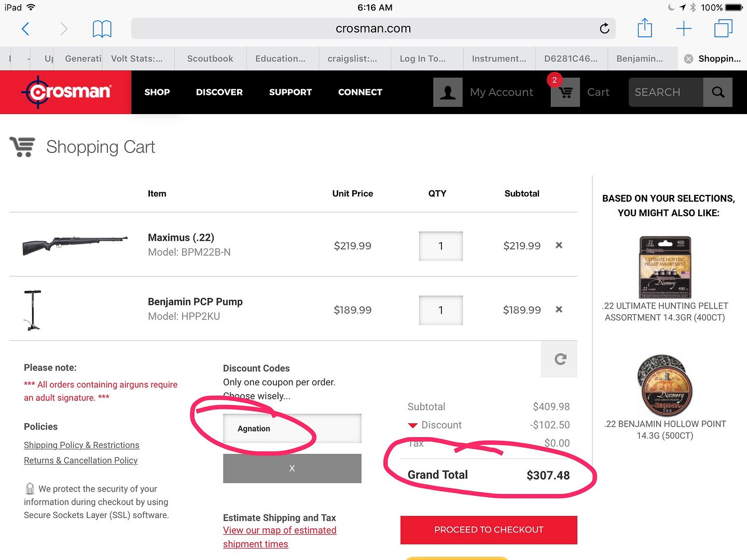Open the CONNECT menu
The height and width of the screenshot is (560, 747).
360,92
